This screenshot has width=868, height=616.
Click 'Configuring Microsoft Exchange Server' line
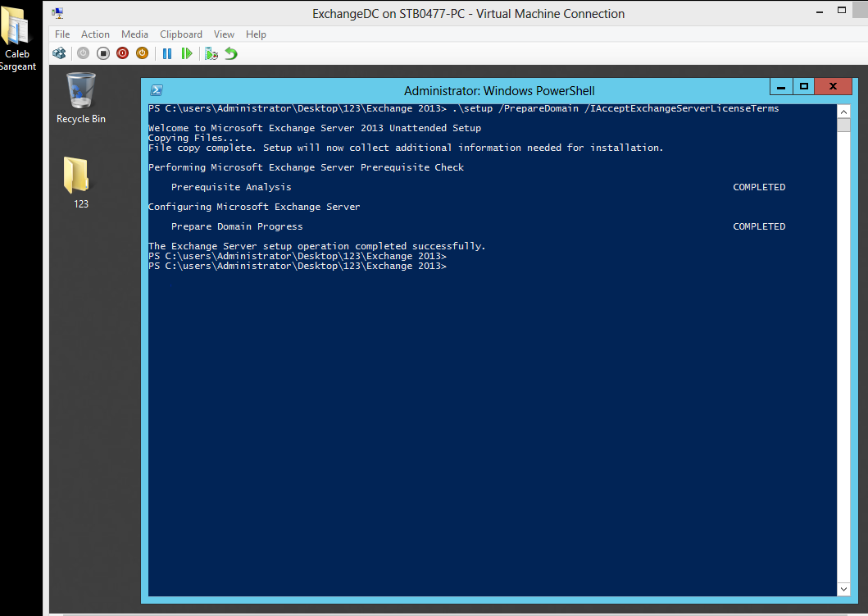[x=254, y=207]
